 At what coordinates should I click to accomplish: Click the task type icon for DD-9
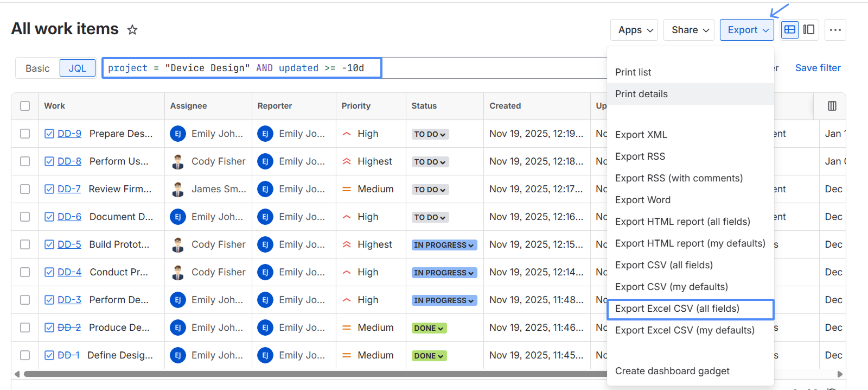pyautogui.click(x=49, y=134)
